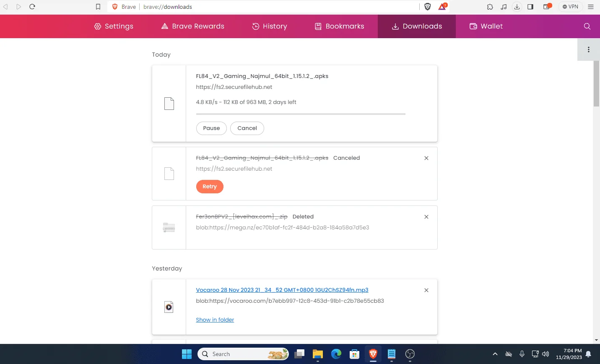
Task: Click the page vertical scrollbar thumb
Action: [596, 83]
